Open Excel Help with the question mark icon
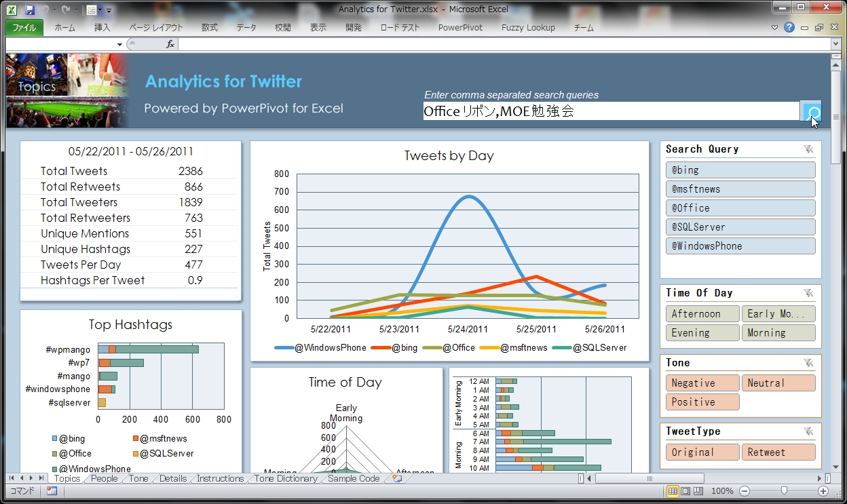 coord(789,28)
